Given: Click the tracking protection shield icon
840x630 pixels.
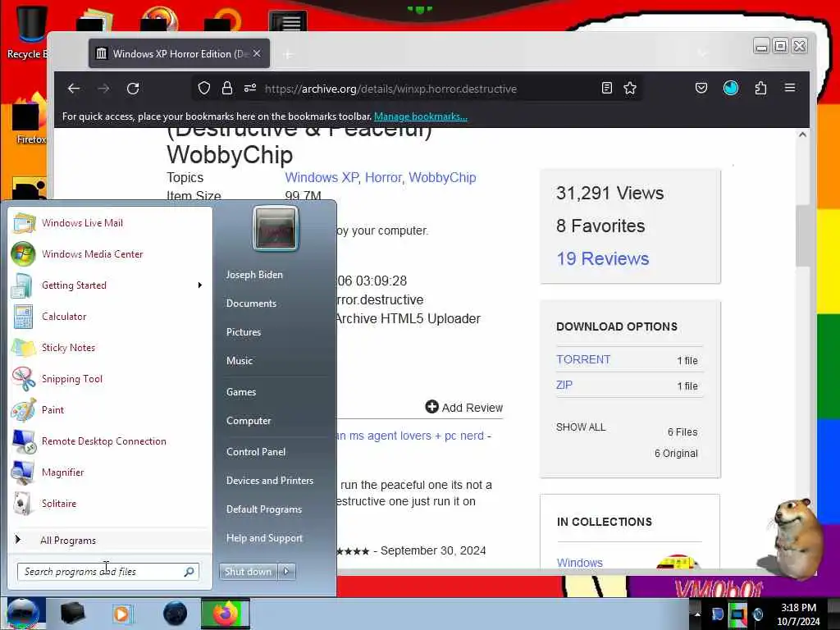Looking at the screenshot, I should coord(203,88).
